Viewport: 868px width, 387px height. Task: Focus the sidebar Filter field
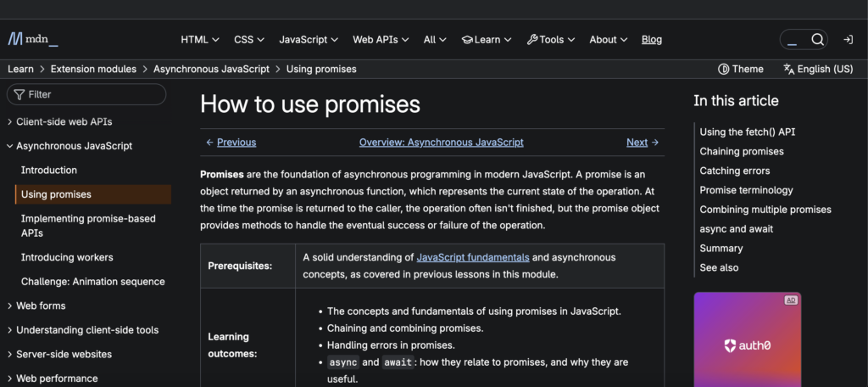86,95
